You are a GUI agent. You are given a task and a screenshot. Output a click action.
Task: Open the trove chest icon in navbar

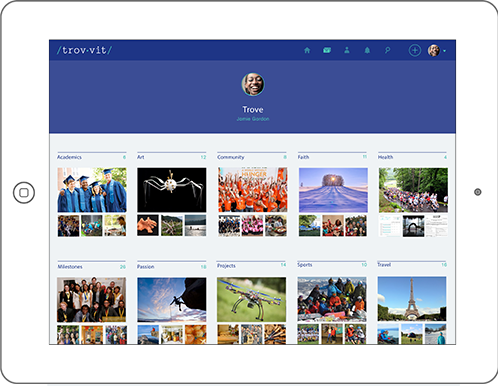coord(327,50)
